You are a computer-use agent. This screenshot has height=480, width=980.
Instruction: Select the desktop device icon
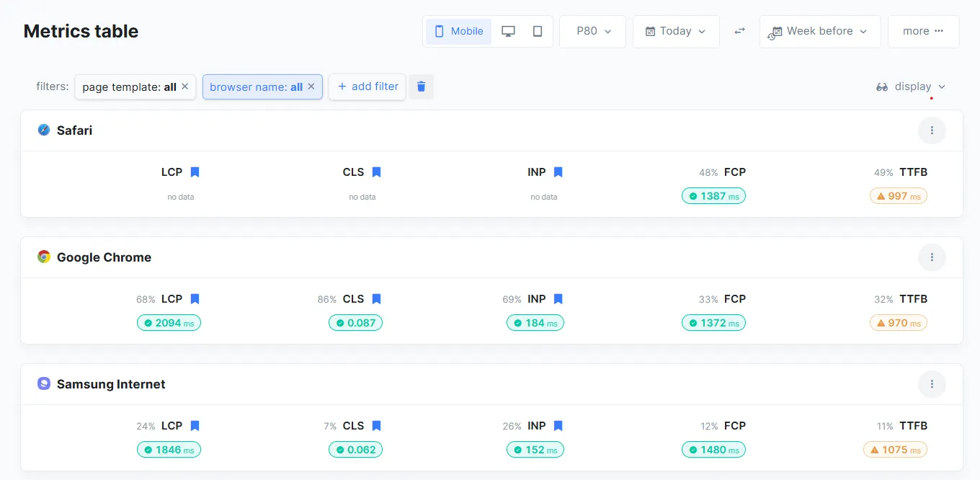point(508,32)
